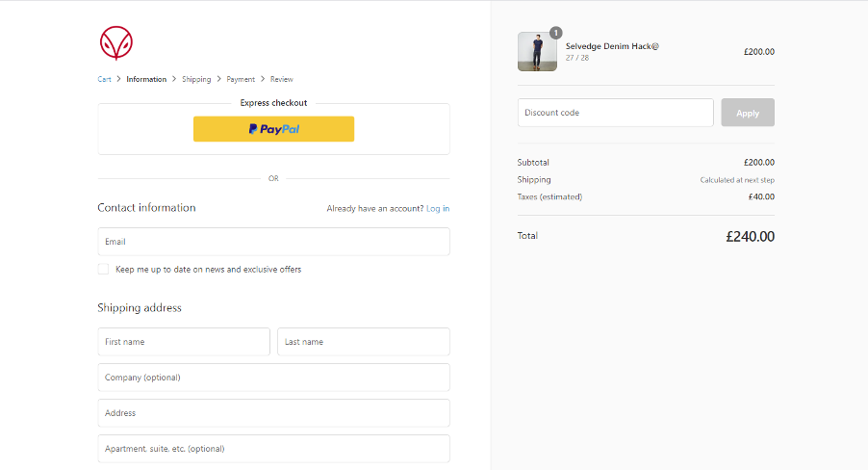Focus the Email input field
This screenshot has width=868, height=470.
pos(273,242)
